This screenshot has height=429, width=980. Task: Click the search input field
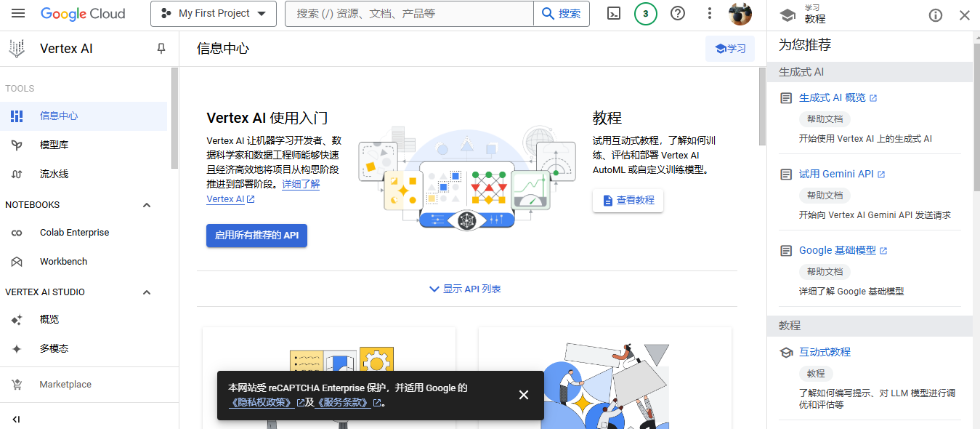(x=409, y=14)
